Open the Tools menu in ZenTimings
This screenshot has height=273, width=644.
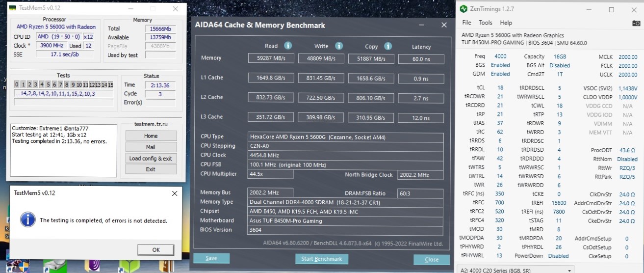(486, 23)
